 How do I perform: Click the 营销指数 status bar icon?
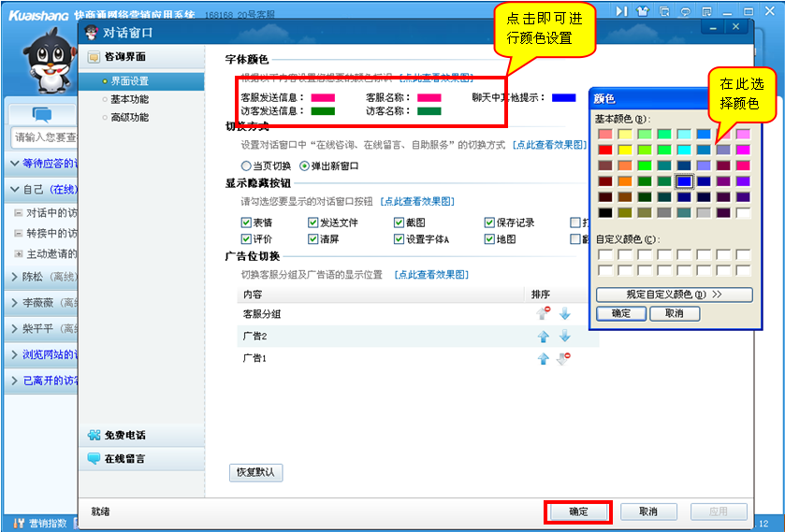point(42,523)
